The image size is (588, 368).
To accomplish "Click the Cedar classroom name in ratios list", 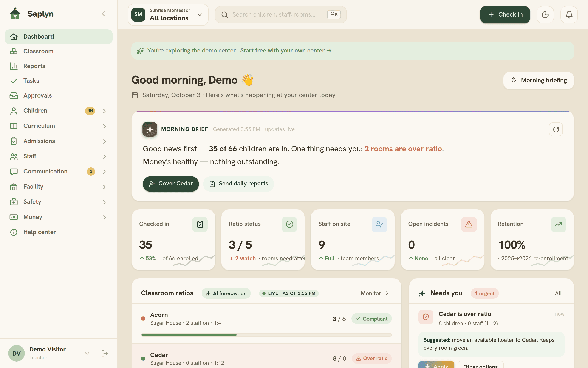I will [159, 355].
